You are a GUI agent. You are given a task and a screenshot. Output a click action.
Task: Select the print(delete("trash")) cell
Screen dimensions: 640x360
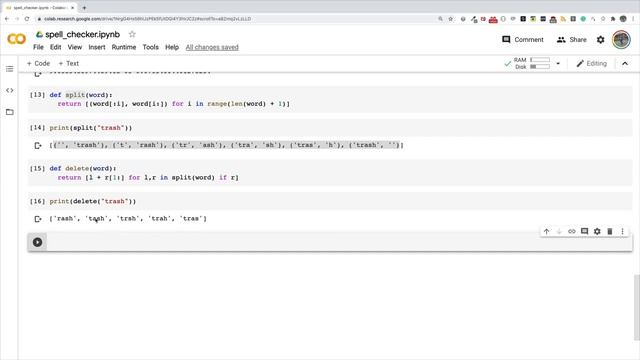point(330,201)
